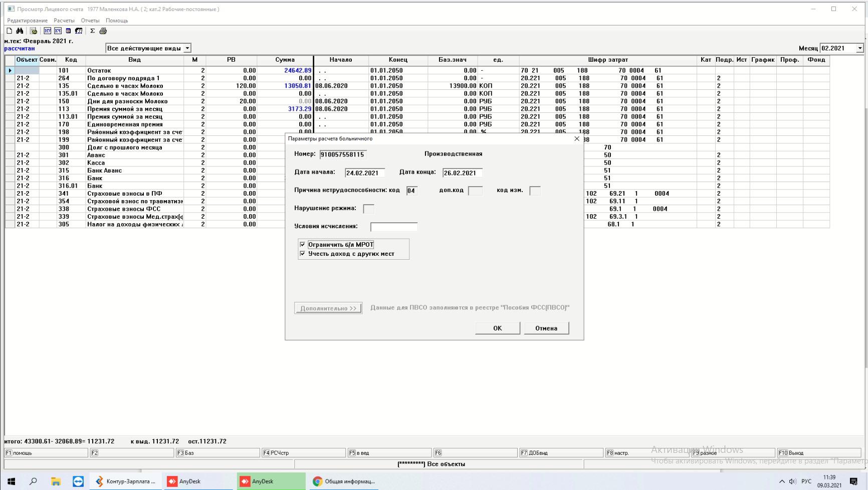Click the Сумма column header
Viewport: 868px width, 490px height.
(x=285, y=60)
